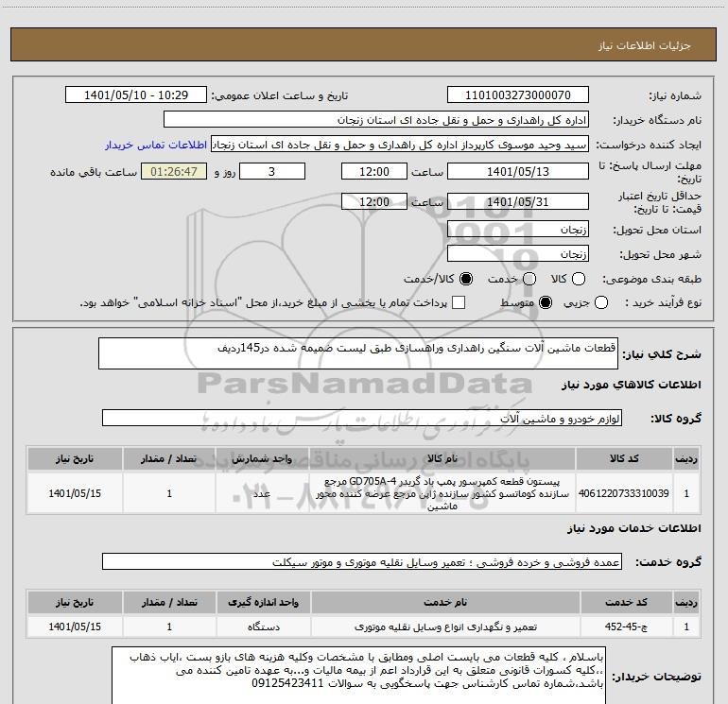728x704 pixels.
Task: Click the goods code 4061220733310039
Action: [x=624, y=493]
